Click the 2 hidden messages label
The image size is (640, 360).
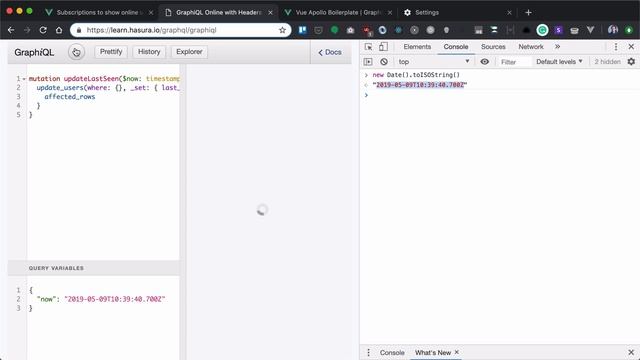coord(607,62)
